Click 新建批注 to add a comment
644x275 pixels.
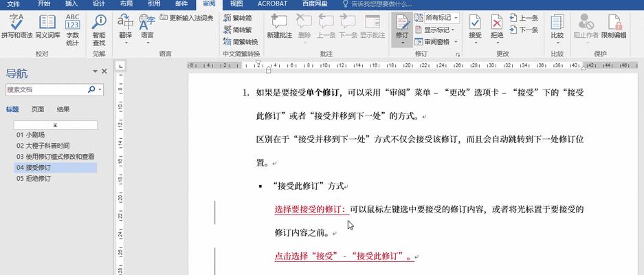point(279,26)
